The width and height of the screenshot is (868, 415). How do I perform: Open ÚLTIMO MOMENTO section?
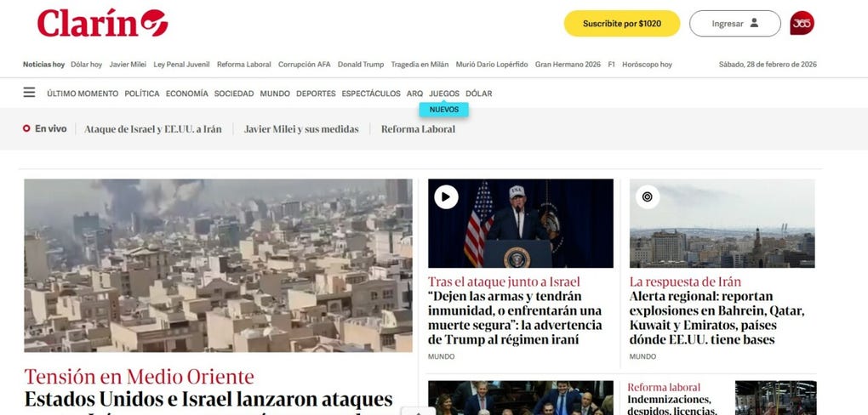pos(83,94)
